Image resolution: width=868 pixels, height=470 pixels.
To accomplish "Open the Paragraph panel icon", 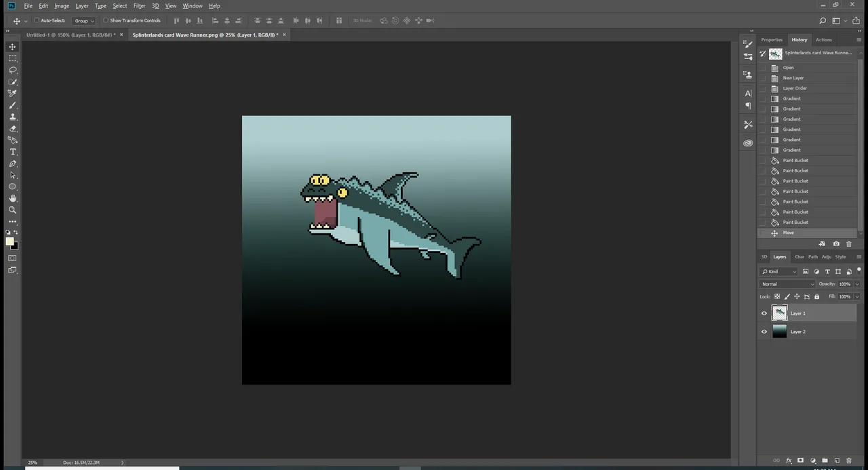I will coord(748,106).
